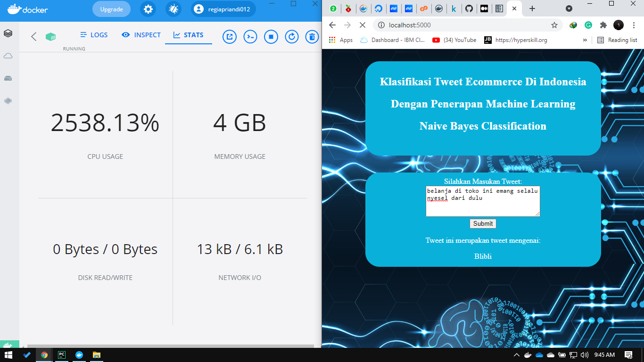
Task: Click the Blibli classification result
Action: click(x=483, y=256)
